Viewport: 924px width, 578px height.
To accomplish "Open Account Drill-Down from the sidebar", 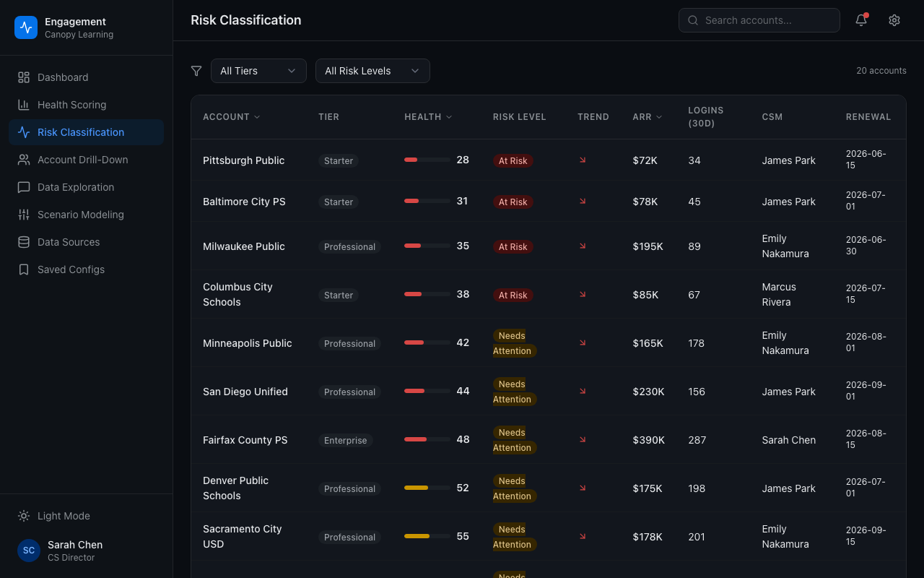I will tap(83, 160).
